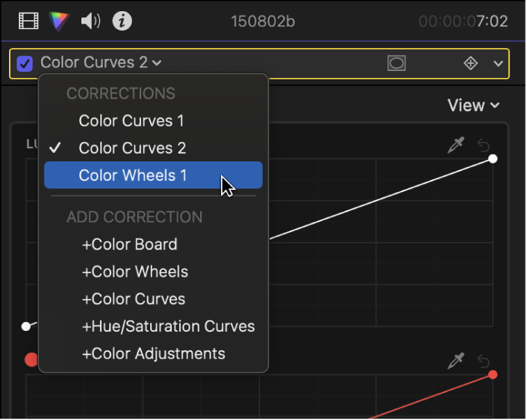This screenshot has width=527, height=420.
Task: Click the red color channel swatch
Action: [31, 360]
